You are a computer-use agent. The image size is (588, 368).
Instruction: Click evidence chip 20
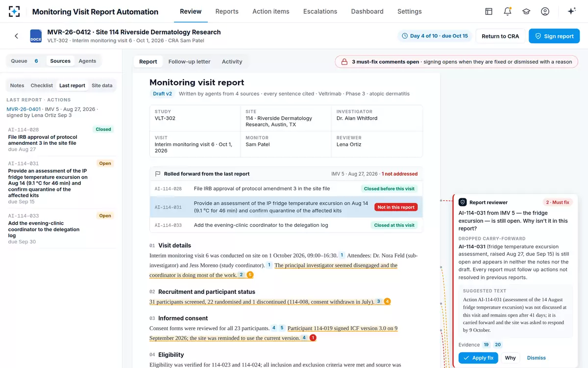click(498, 345)
